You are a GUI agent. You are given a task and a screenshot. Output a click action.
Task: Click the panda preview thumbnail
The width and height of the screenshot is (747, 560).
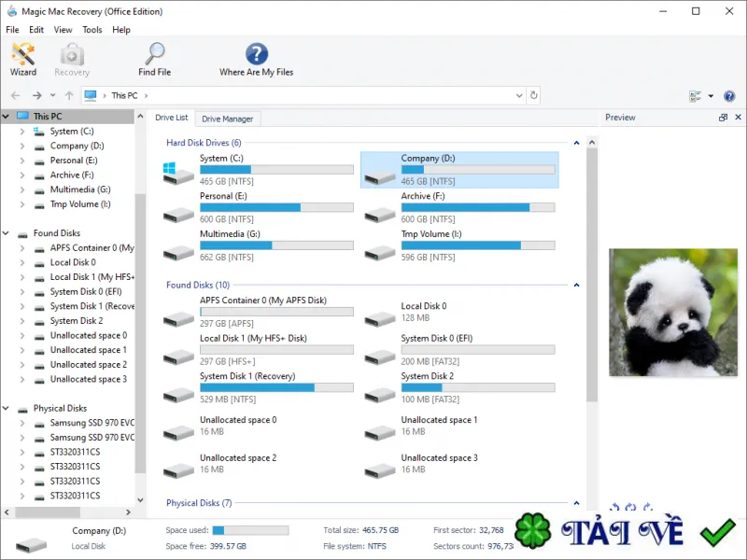point(672,313)
